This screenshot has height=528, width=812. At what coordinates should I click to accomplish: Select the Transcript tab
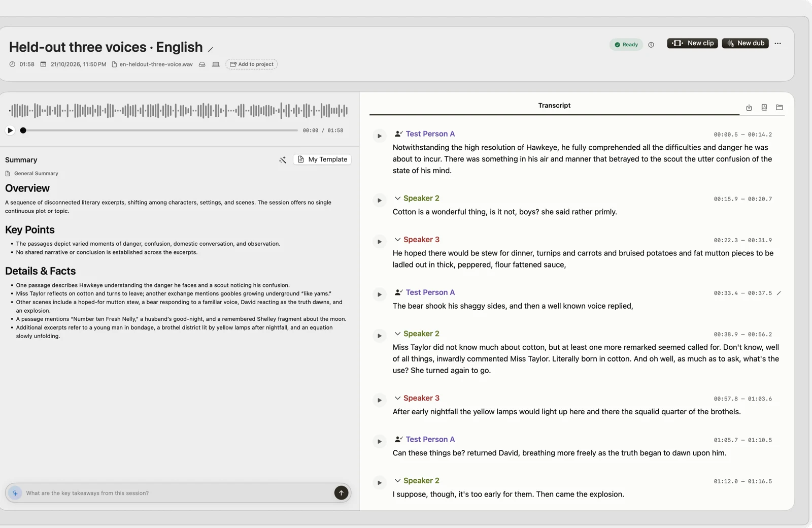pyautogui.click(x=554, y=106)
